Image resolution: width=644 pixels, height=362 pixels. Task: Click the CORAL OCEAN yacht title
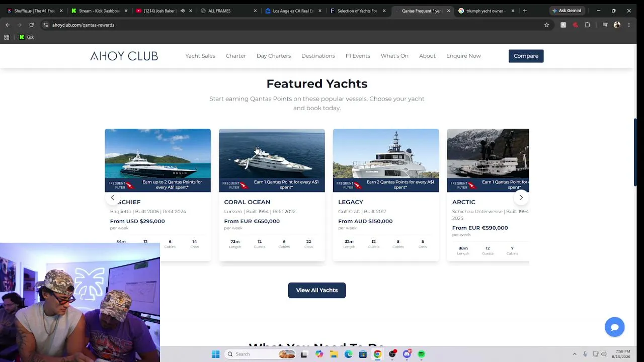click(x=247, y=202)
